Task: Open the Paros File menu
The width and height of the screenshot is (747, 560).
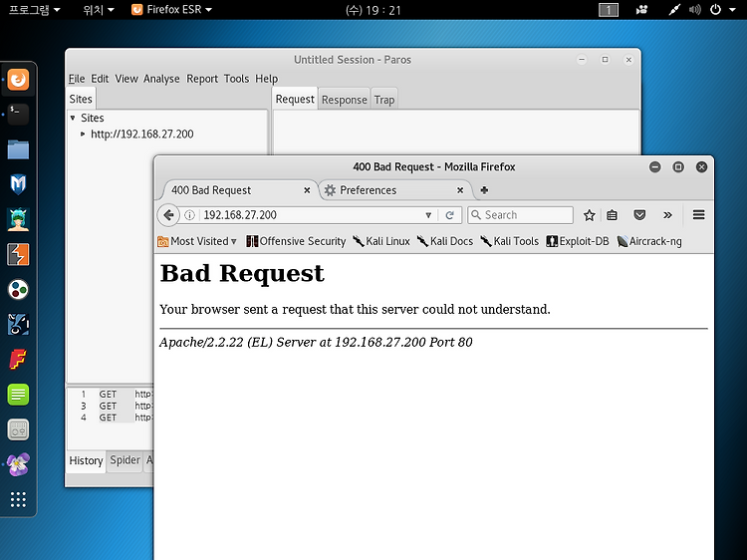Action: tap(77, 79)
